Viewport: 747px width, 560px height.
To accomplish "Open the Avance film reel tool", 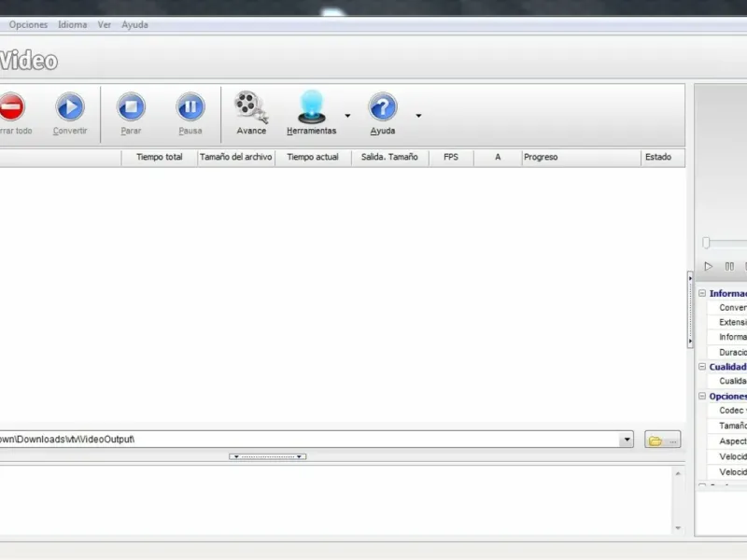I will [251, 113].
